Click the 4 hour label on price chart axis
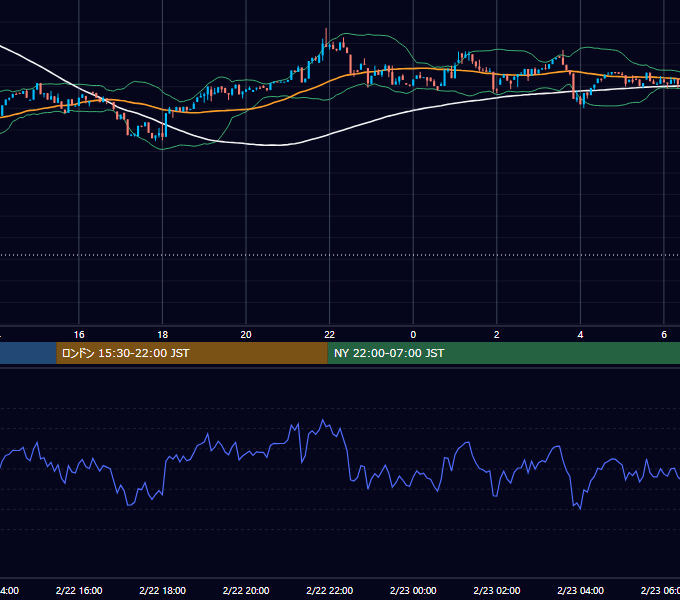The image size is (680, 600). [580, 335]
